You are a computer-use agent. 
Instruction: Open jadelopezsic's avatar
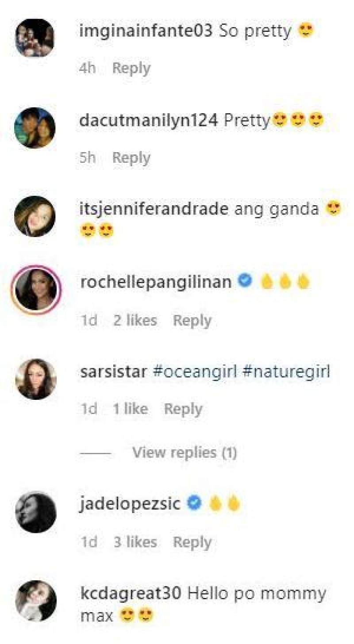35,512
